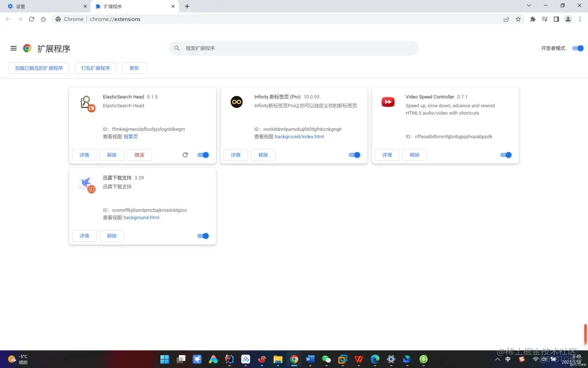588x368 pixels.
Task: Open the extensions page hamburger menu
Action: pos(13,48)
